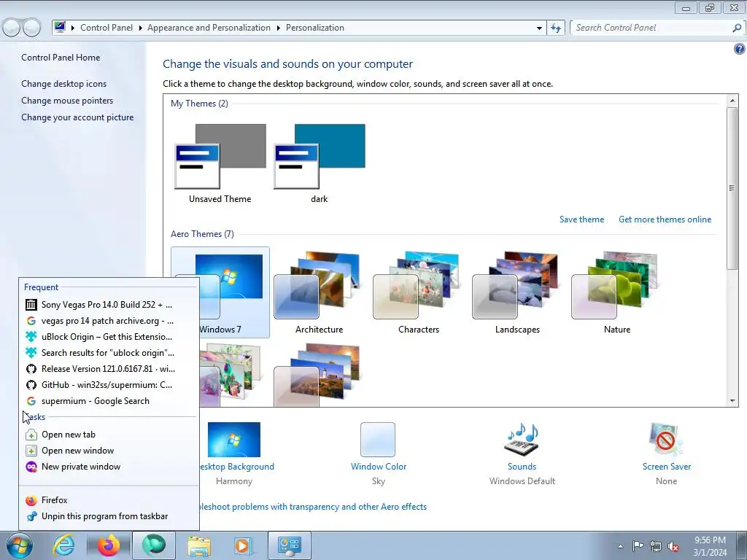
Task: Launch Windows Media Player from taskbar
Action: [x=242, y=545]
